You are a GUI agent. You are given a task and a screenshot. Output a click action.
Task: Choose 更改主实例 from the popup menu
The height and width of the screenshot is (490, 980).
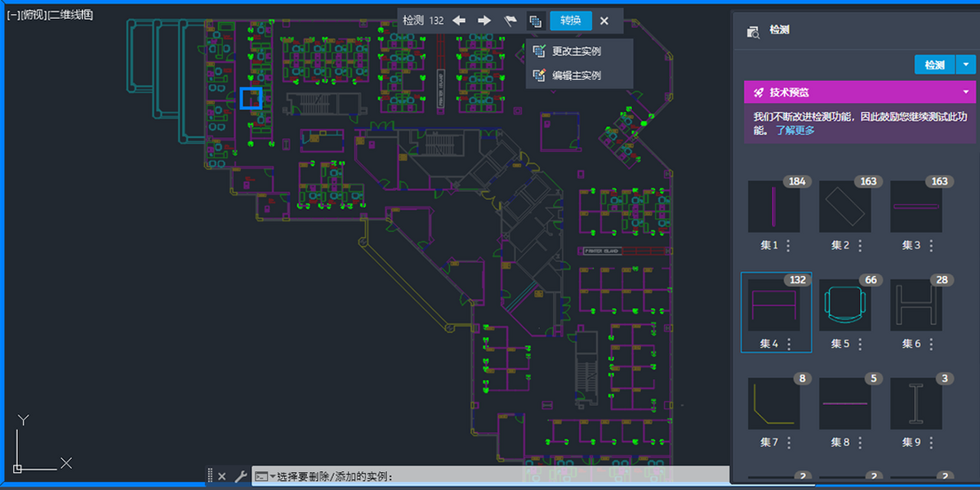pyautogui.click(x=576, y=51)
